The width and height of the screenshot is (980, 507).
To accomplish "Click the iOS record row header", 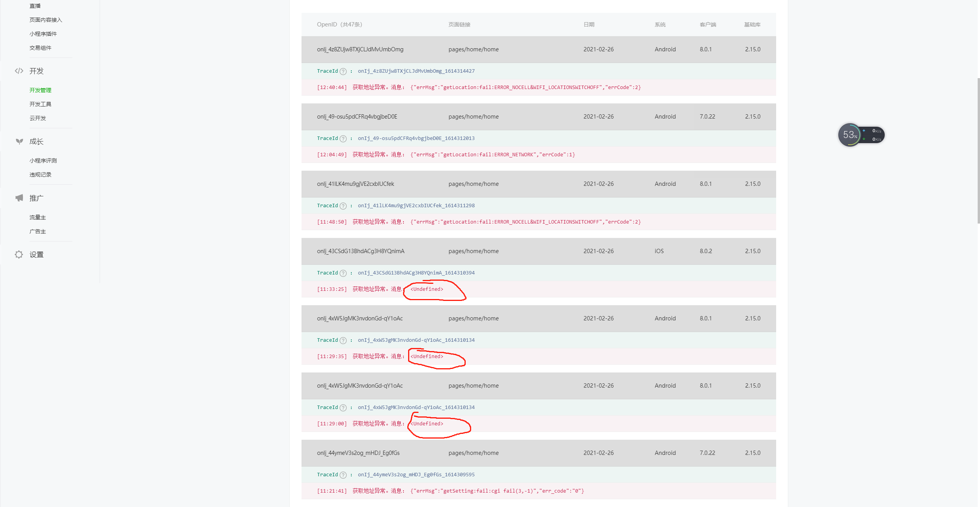I will click(538, 251).
